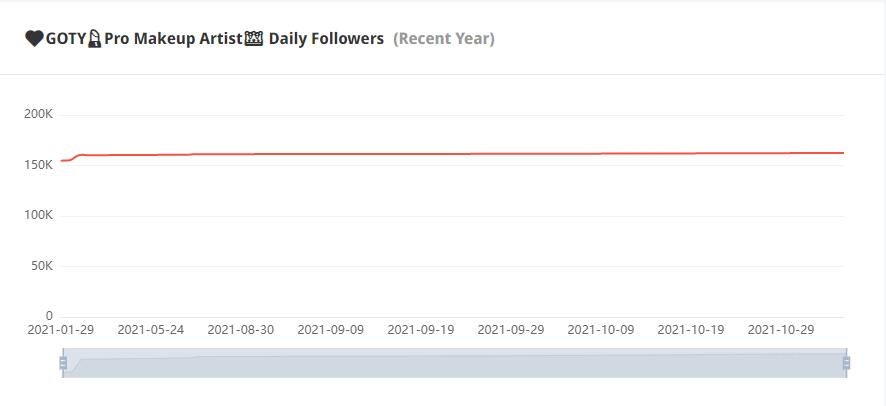
Task: Click the 50K y-axis label
Action: point(41,266)
